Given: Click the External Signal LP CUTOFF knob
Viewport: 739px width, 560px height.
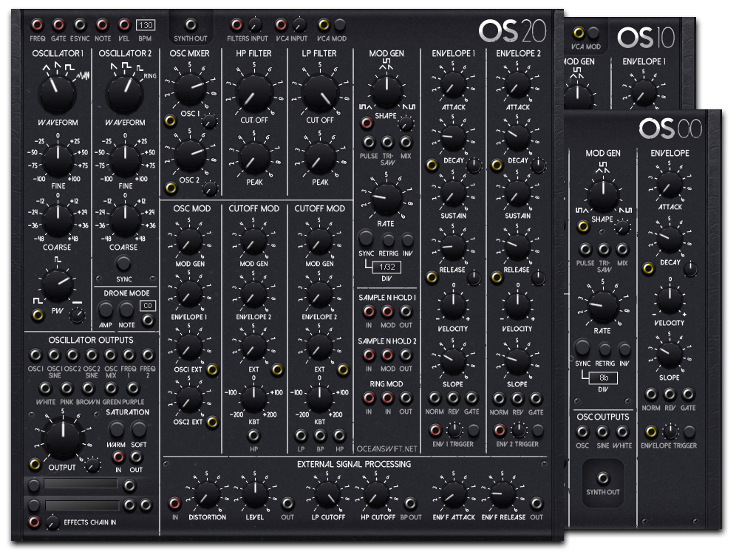Looking at the screenshot, I should tap(329, 495).
